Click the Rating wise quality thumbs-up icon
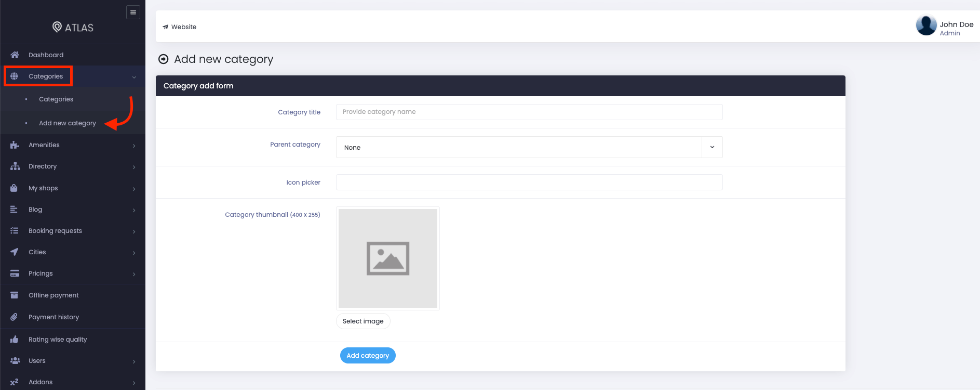The height and width of the screenshot is (390, 980). (x=14, y=339)
